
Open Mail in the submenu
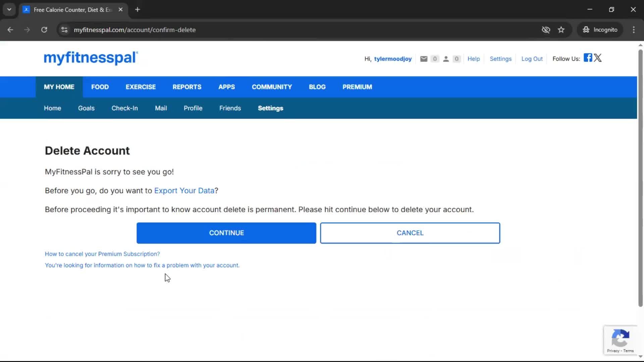(x=161, y=108)
